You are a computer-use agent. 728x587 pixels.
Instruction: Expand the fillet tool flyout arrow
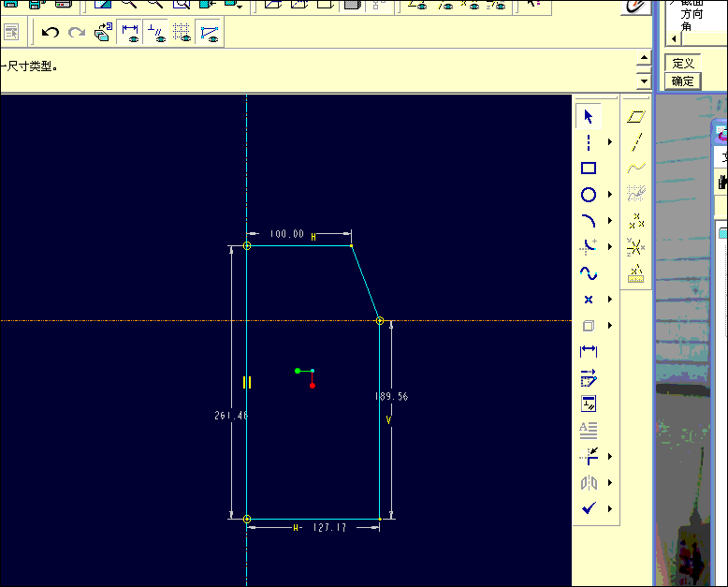tap(610, 246)
